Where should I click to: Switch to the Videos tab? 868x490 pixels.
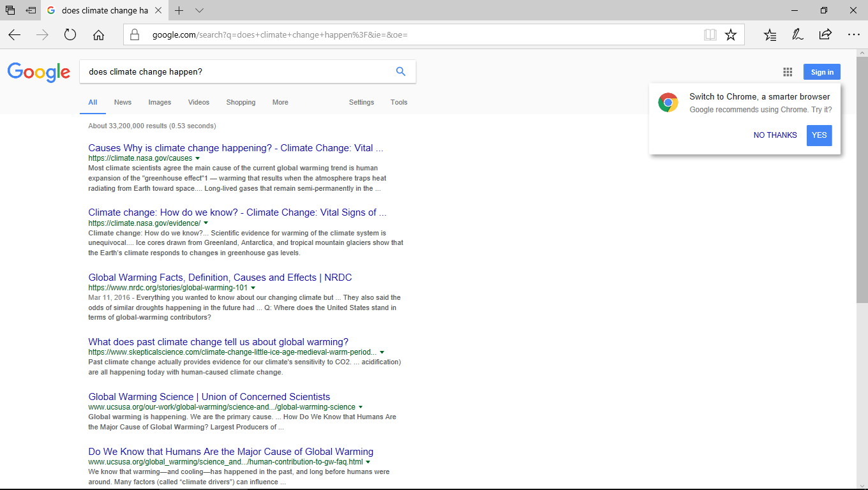click(x=198, y=102)
